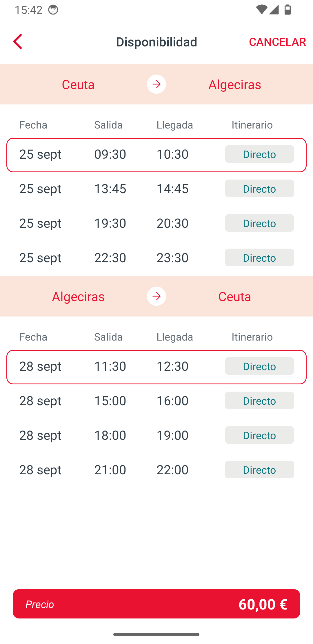Choose the 22:30 departure to Algeciras
The width and height of the screenshot is (313, 644).
tap(156, 258)
